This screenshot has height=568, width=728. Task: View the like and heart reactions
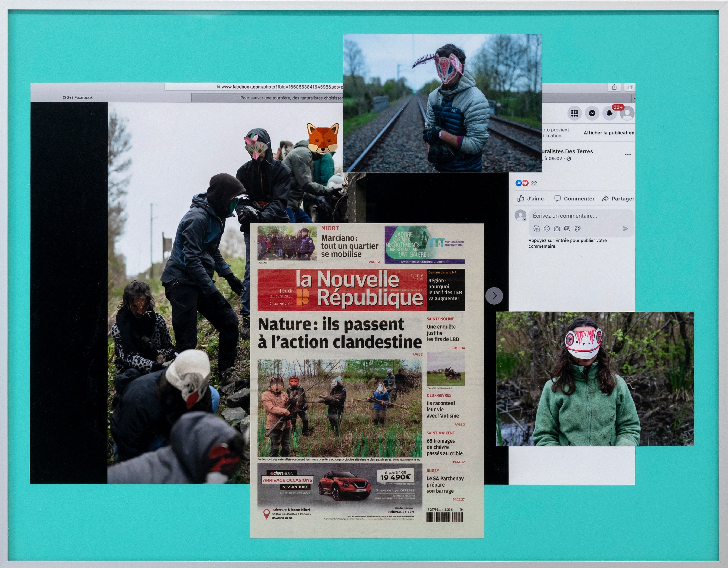(x=522, y=183)
